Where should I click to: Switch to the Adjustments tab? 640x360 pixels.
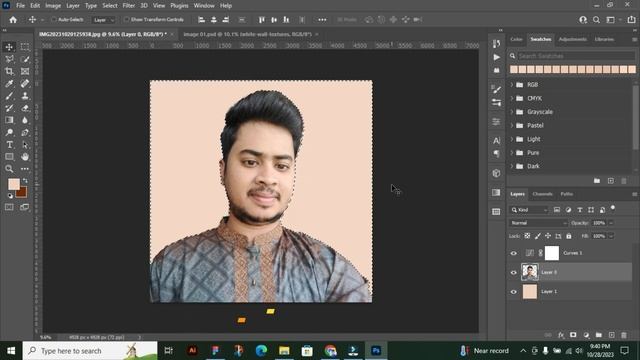[x=573, y=40]
